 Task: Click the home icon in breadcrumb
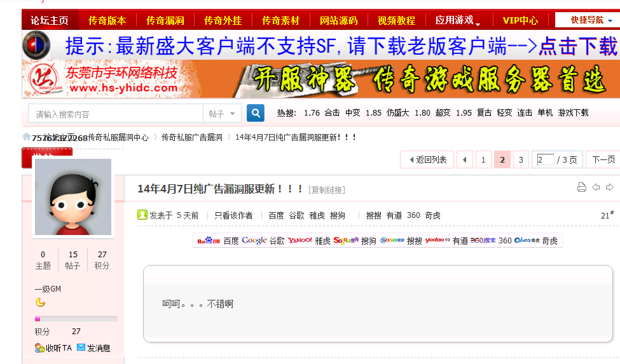pyautogui.click(x=26, y=137)
